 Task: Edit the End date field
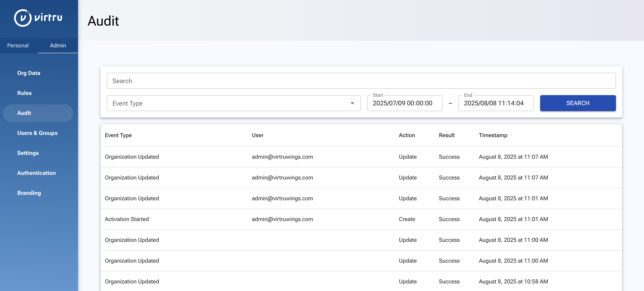[x=496, y=103]
